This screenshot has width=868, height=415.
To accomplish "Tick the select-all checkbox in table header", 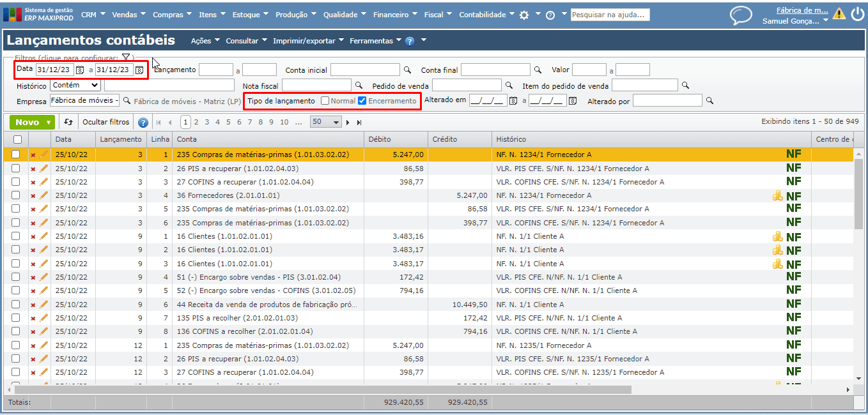I will (x=17, y=139).
